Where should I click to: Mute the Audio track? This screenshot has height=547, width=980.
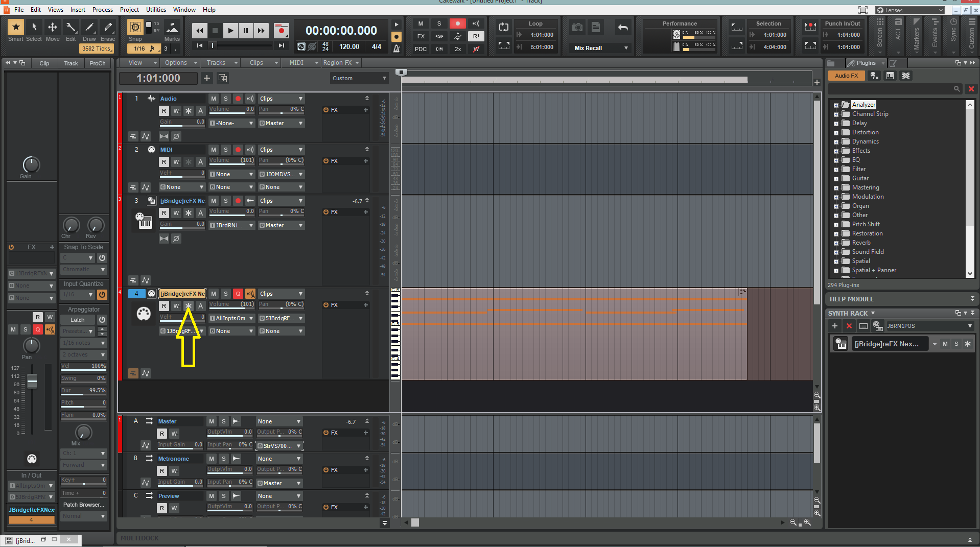(x=214, y=99)
